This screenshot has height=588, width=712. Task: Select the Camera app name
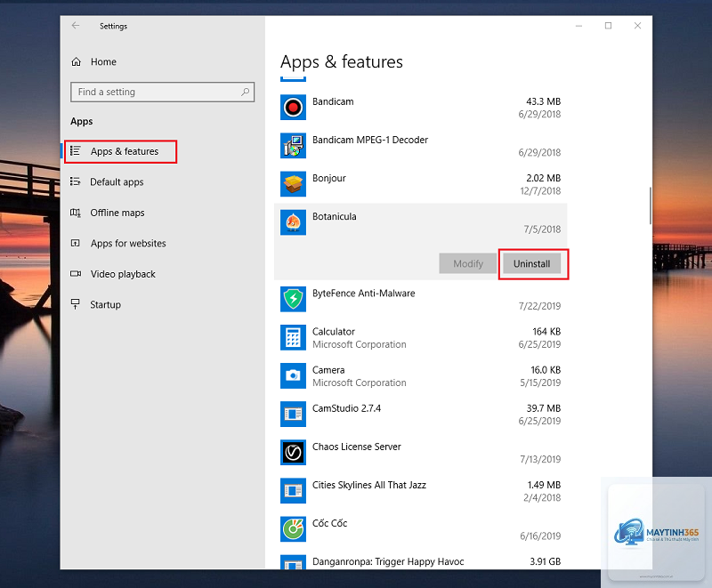[328, 370]
